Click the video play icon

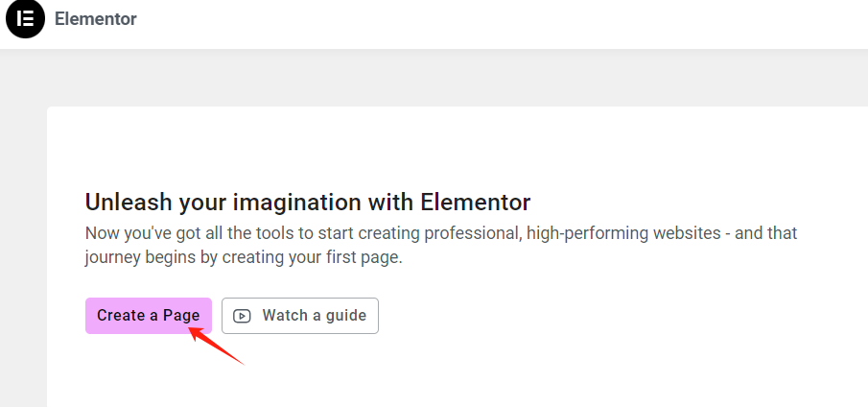[242, 316]
